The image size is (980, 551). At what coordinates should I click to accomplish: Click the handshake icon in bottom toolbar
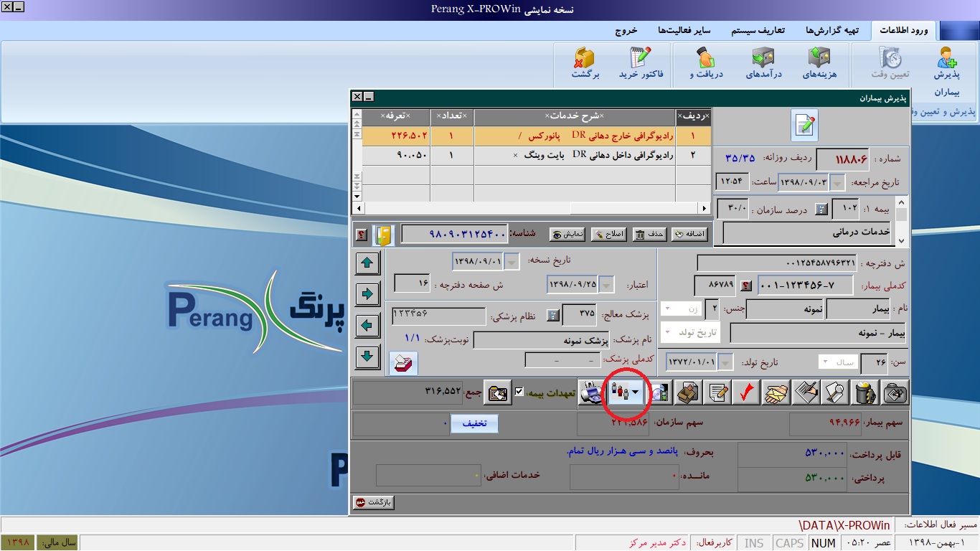pyautogui.click(x=776, y=393)
